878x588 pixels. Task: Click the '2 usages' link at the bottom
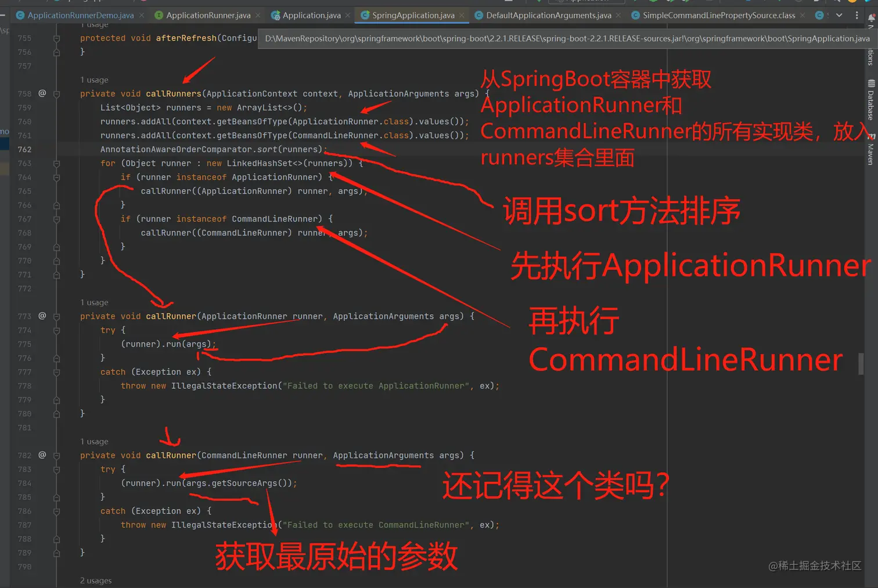coord(96,580)
